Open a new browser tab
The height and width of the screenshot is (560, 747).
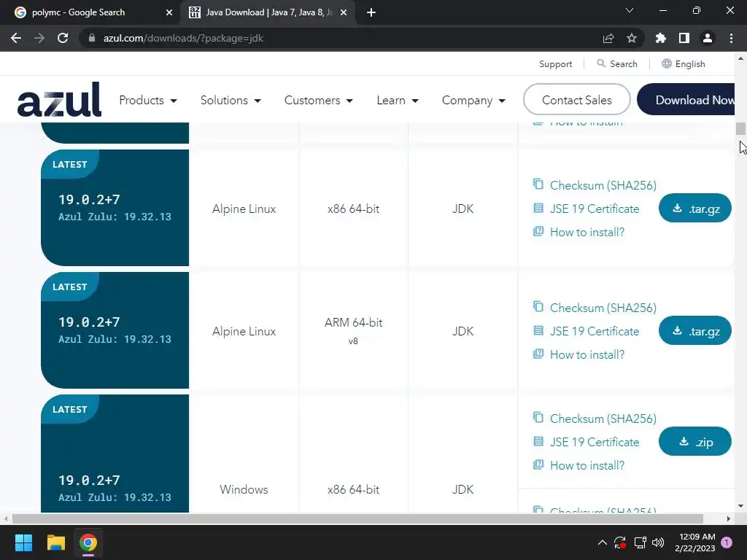click(371, 12)
